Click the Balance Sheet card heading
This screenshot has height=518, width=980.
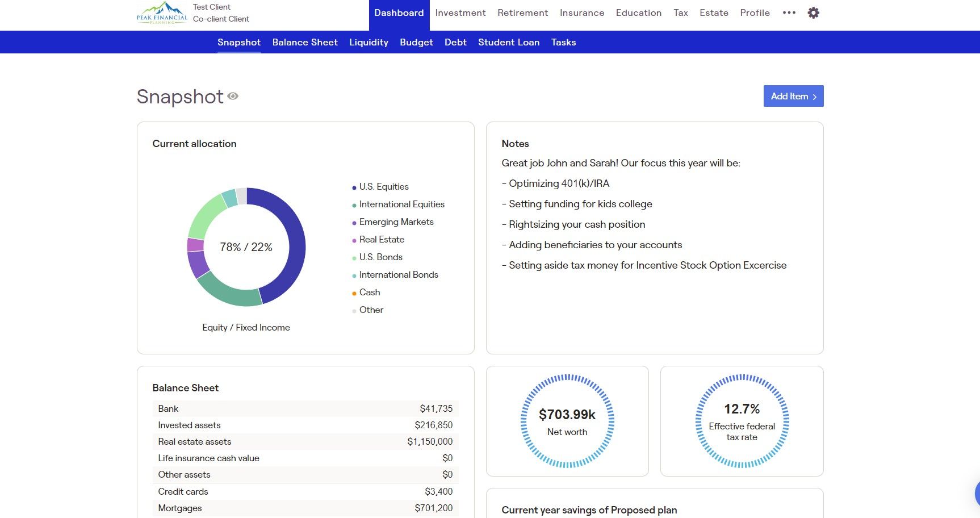[185, 388]
